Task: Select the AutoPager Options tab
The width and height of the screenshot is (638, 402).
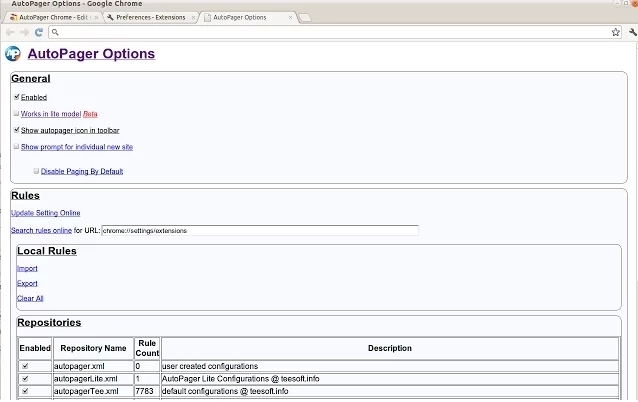Action: click(247, 17)
